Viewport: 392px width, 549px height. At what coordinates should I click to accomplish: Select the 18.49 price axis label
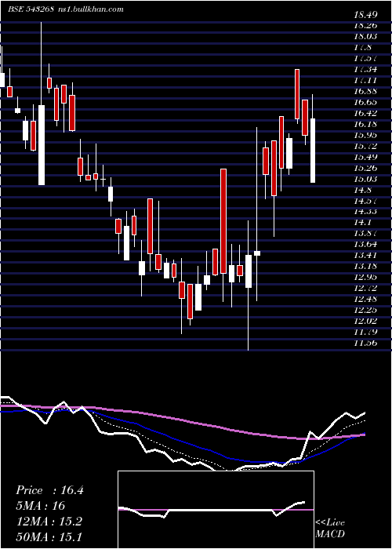click(365, 15)
